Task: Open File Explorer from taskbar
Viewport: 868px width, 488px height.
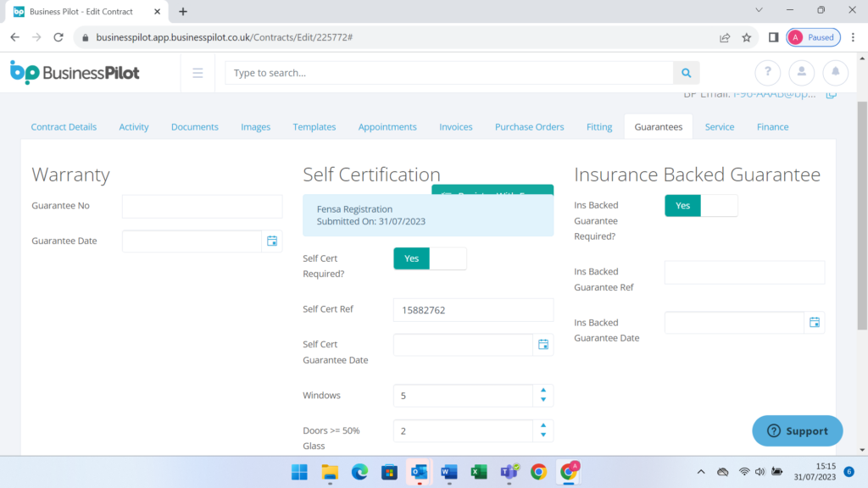Action: point(330,472)
